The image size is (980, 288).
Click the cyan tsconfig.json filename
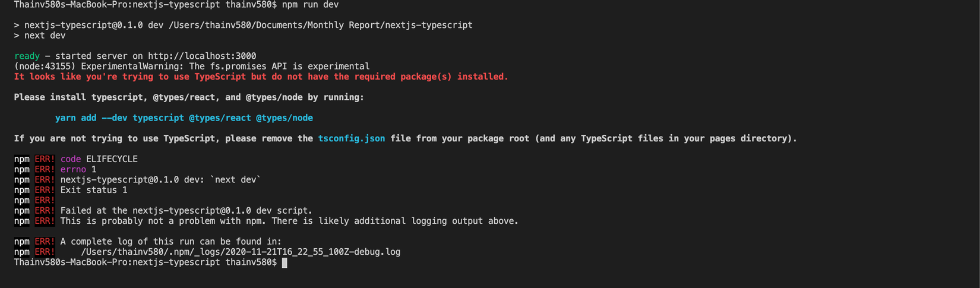(x=351, y=138)
